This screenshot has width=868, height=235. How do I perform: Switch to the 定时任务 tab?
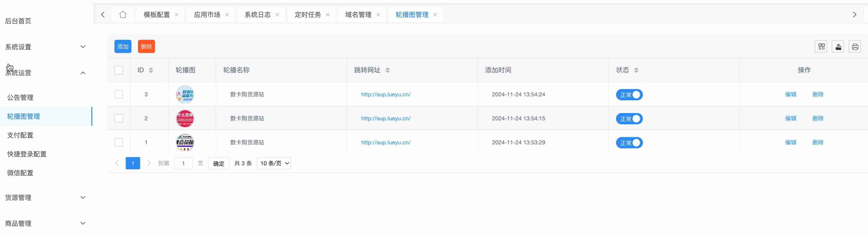[308, 15]
